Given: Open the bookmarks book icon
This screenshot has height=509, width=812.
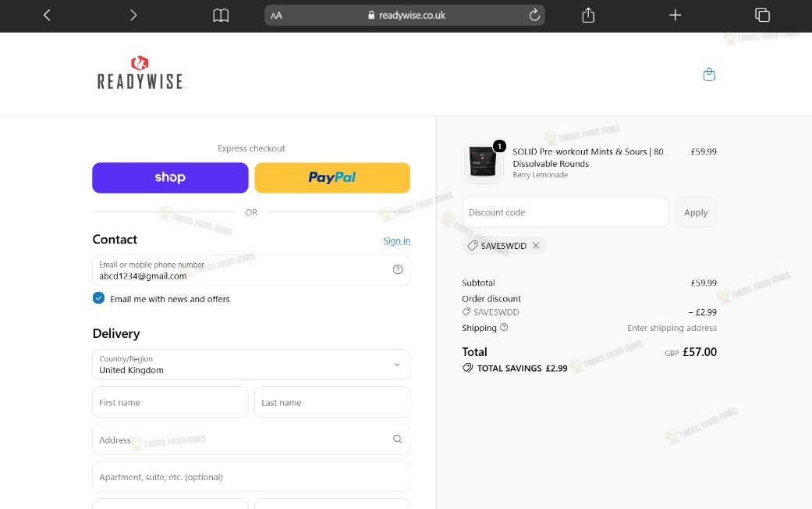Looking at the screenshot, I should tap(221, 15).
